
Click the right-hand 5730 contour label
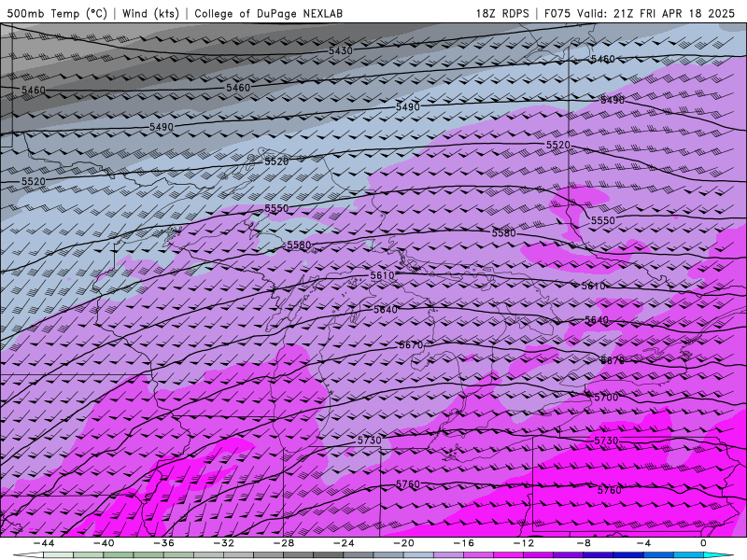click(606, 441)
